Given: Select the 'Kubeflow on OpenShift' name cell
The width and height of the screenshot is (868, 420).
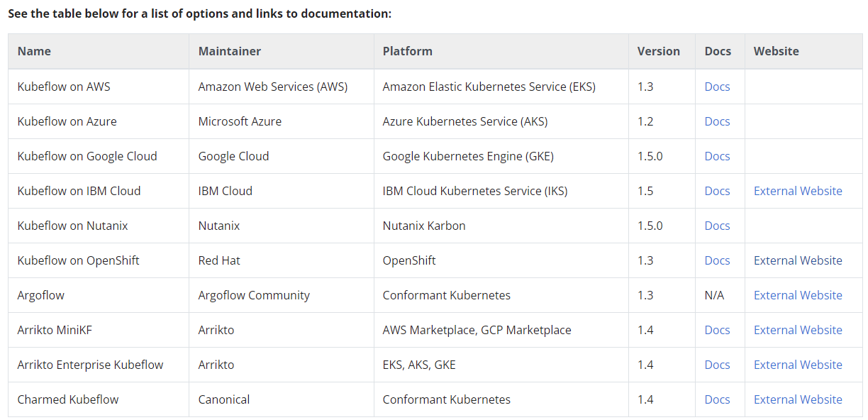Looking at the screenshot, I should [x=99, y=260].
